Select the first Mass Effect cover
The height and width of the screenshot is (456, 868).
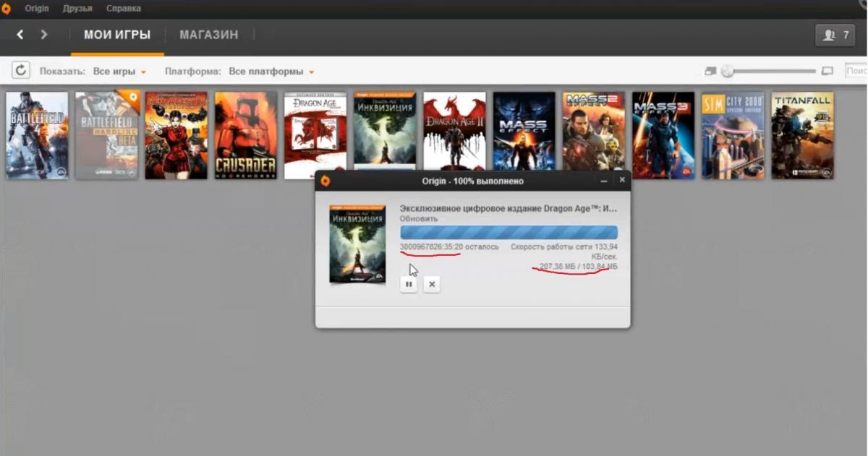click(524, 132)
